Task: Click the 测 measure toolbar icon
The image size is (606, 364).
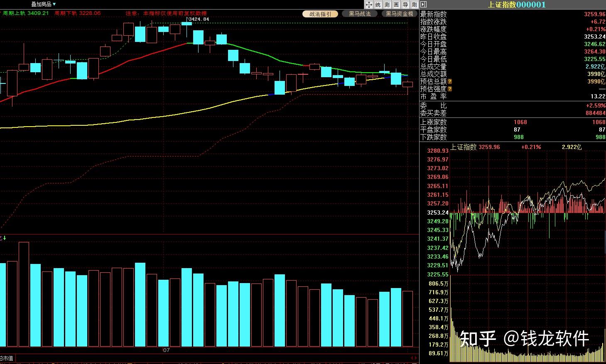Action: (387, 5)
